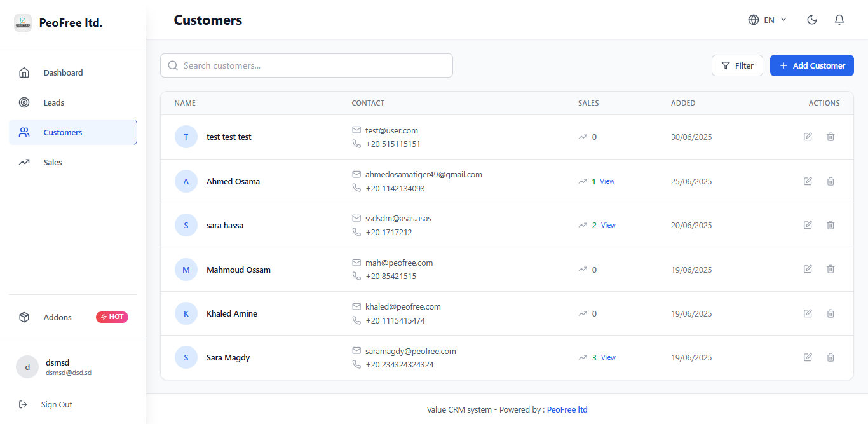Open PeoFree ltd footer link
This screenshot has width=868, height=424.
567,409
